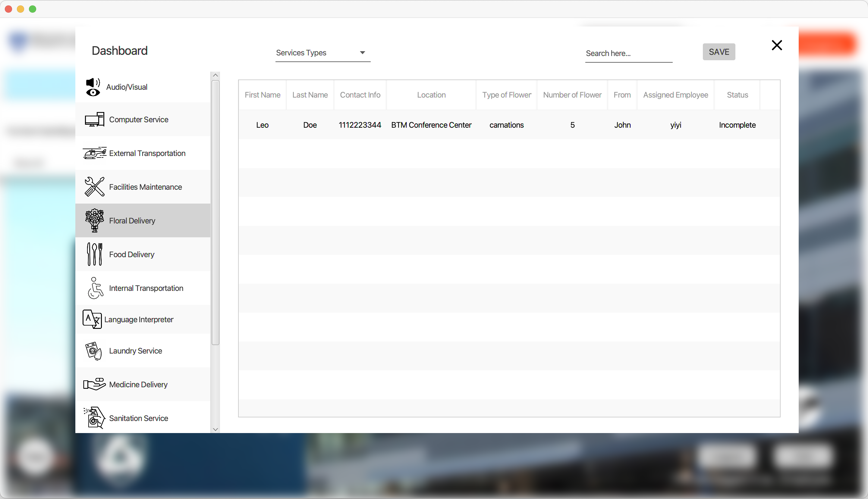Open the Medicine Delivery hand icon
The height and width of the screenshot is (499, 868).
coord(94,384)
